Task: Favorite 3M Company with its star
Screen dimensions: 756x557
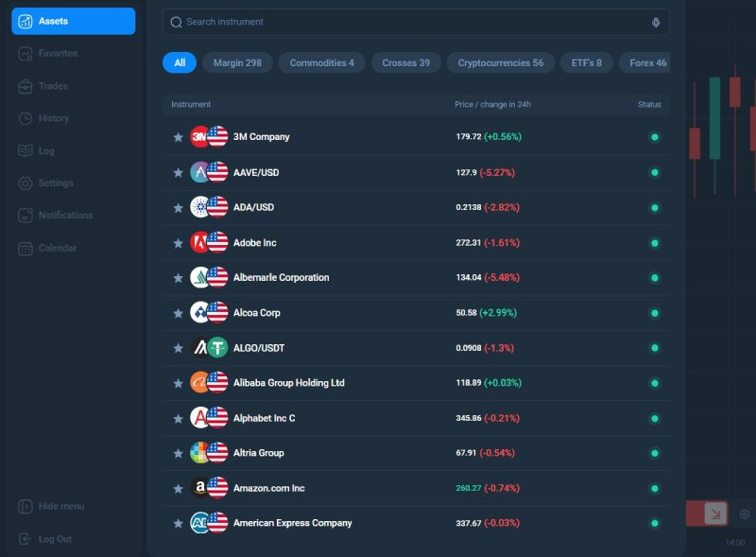Action: pyautogui.click(x=178, y=137)
